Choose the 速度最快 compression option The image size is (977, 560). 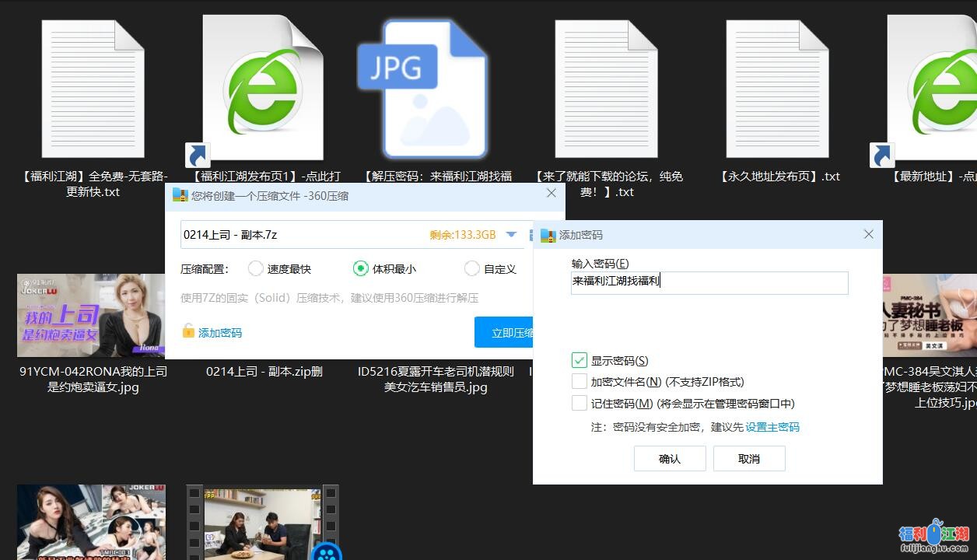[256, 268]
